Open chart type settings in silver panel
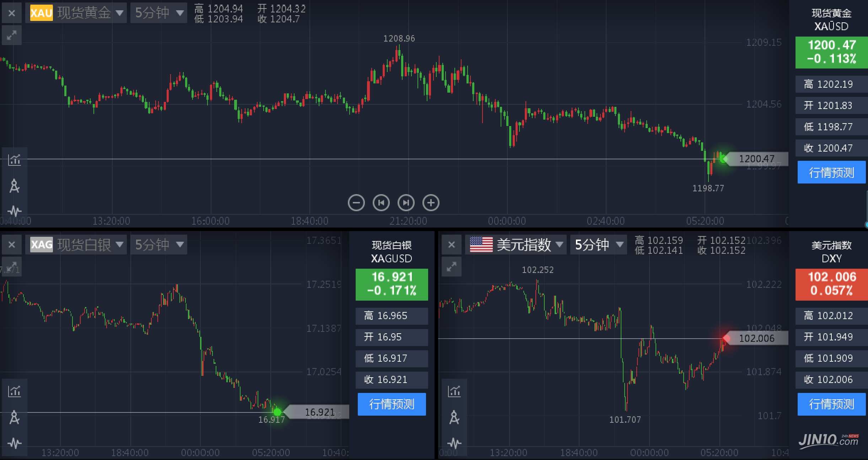Screen dimensions: 868x460 (15, 391)
